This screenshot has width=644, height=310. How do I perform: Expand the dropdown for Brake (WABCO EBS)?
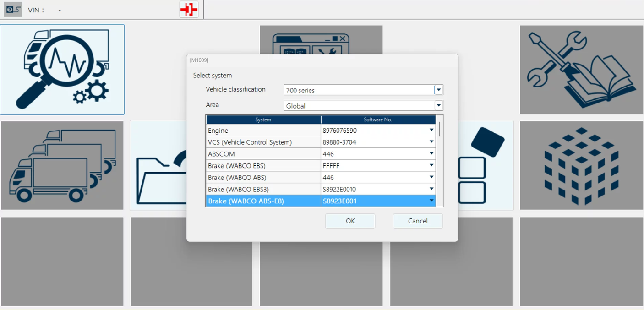tap(431, 165)
